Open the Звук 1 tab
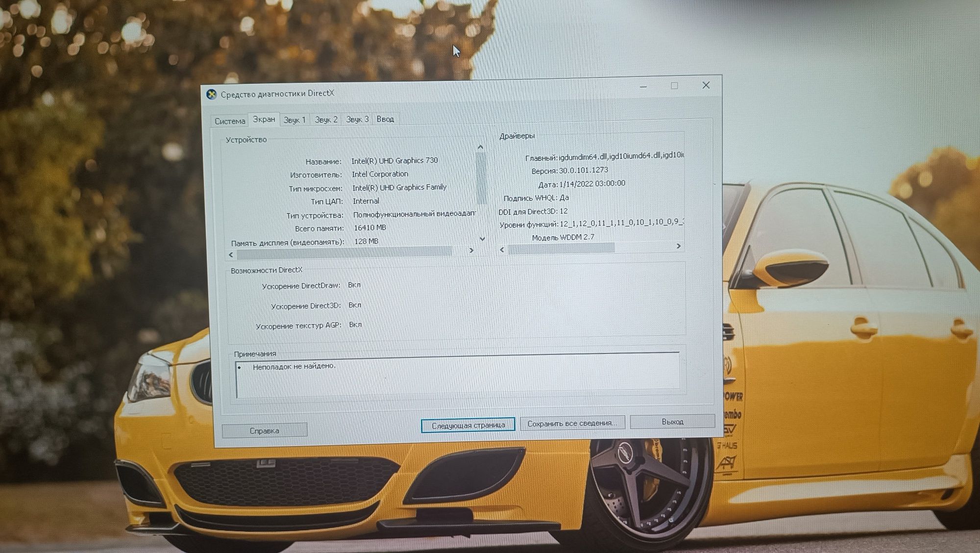The image size is (980, 553). 294,120
